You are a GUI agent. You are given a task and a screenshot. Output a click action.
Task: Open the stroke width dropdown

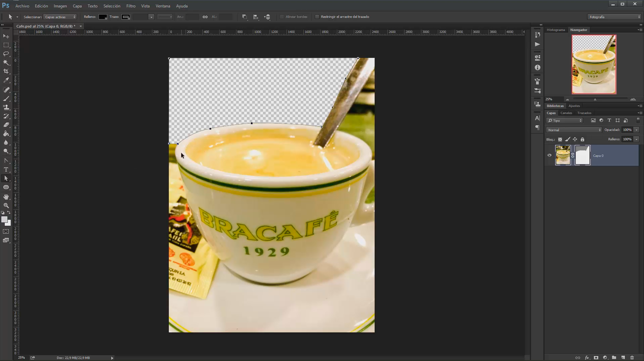coord(151,17)
